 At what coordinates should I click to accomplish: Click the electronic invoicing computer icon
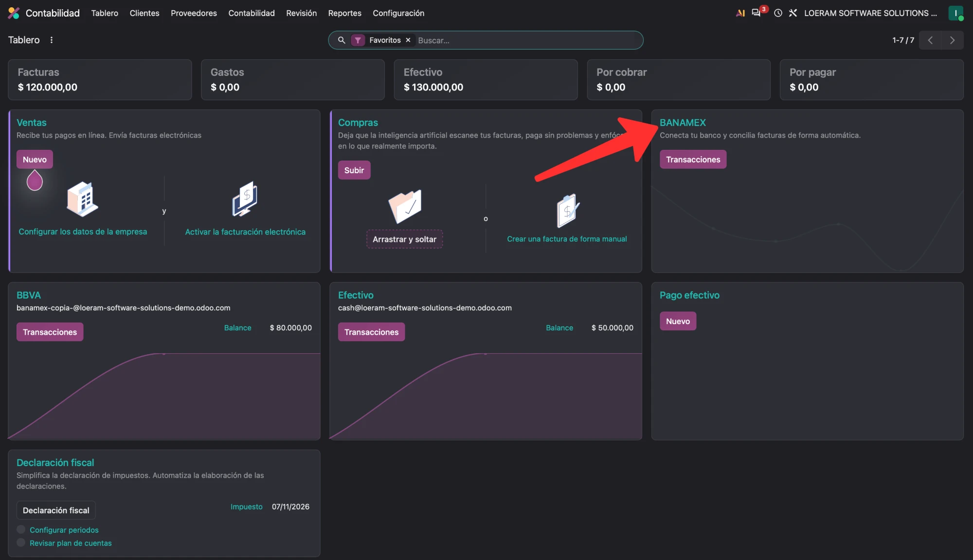point(245,199)
